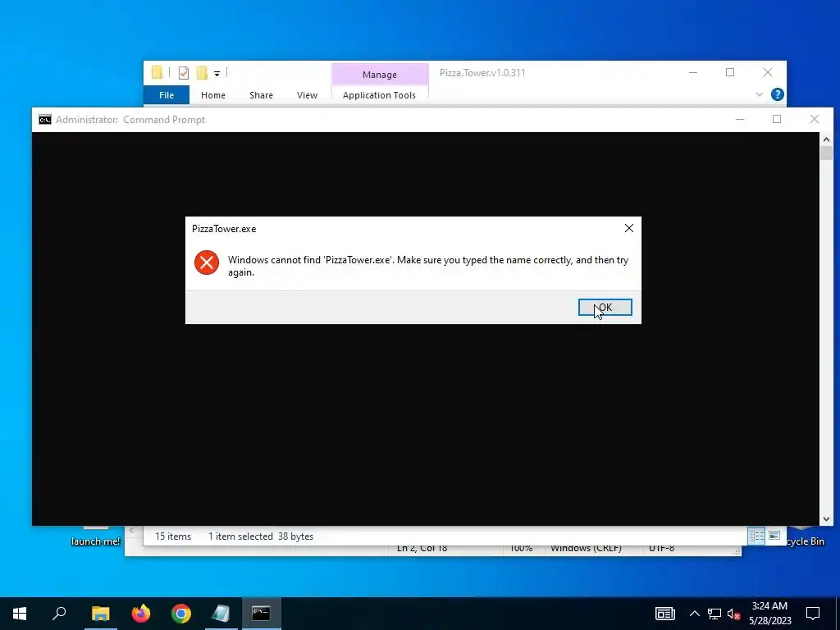Maximize the Pizza.Tower Explorer window
The image size is (840, 630).
coord(729,72)
